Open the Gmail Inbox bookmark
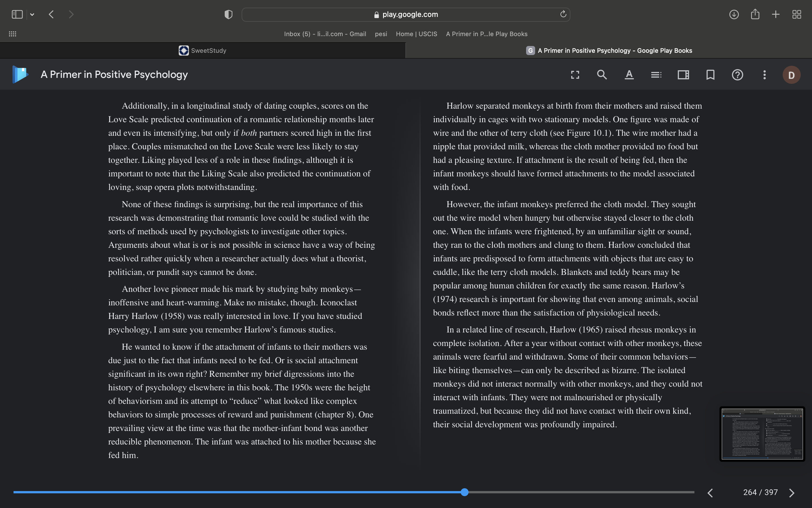Screen dimensions: 812x508 [325, 34]
